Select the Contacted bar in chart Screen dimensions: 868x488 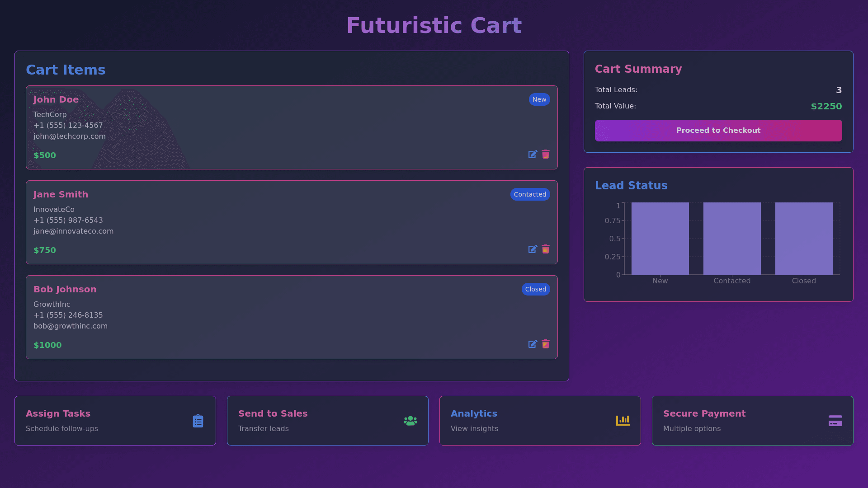pyautogui.click(x=731, y=239)
